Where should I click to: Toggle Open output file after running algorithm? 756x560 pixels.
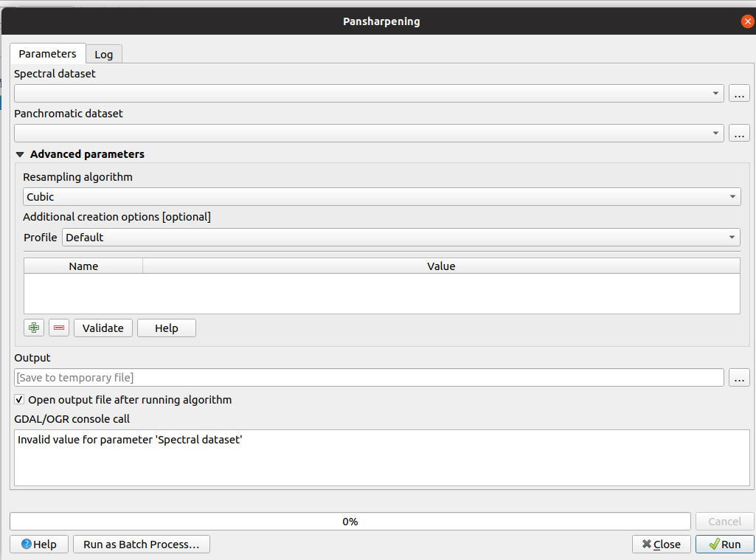[19, 400]
